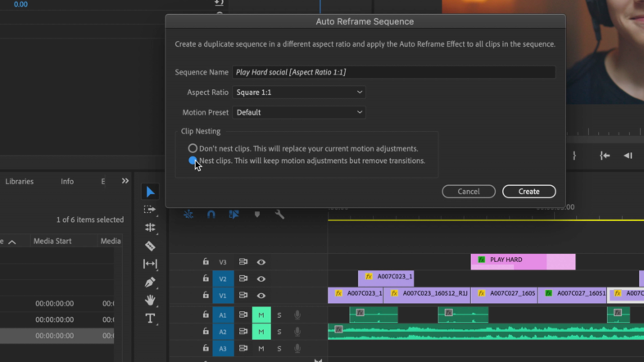Switch to the Libraries tab

(x=20, y=181)
